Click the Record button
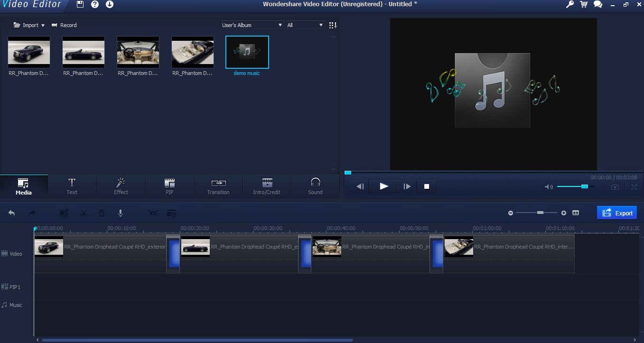644x343 pixels. coord(64,25)
